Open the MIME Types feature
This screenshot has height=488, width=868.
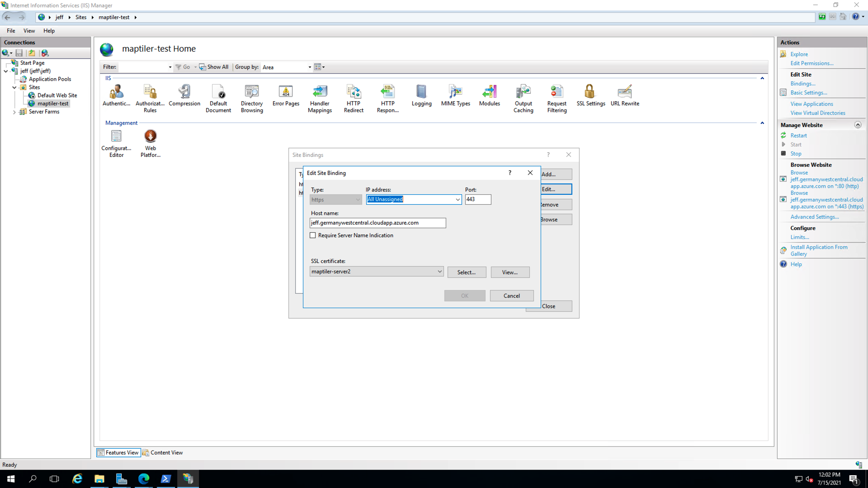(455, 95)
